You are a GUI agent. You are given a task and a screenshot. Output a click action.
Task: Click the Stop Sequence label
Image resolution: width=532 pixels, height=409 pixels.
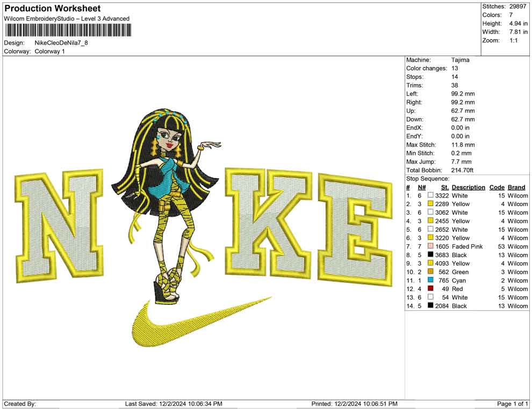click(x=428, y=179)
